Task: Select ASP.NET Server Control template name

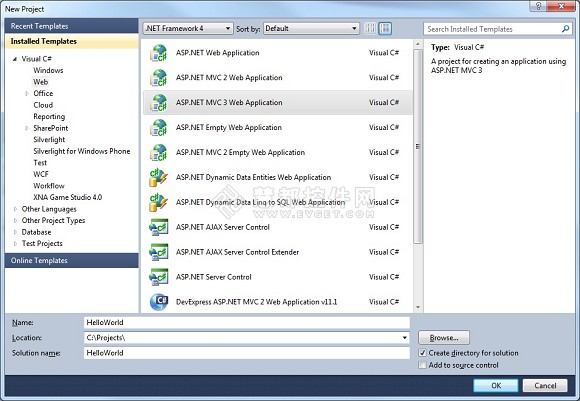Action: pyautogui.click(x=213, y=277)
